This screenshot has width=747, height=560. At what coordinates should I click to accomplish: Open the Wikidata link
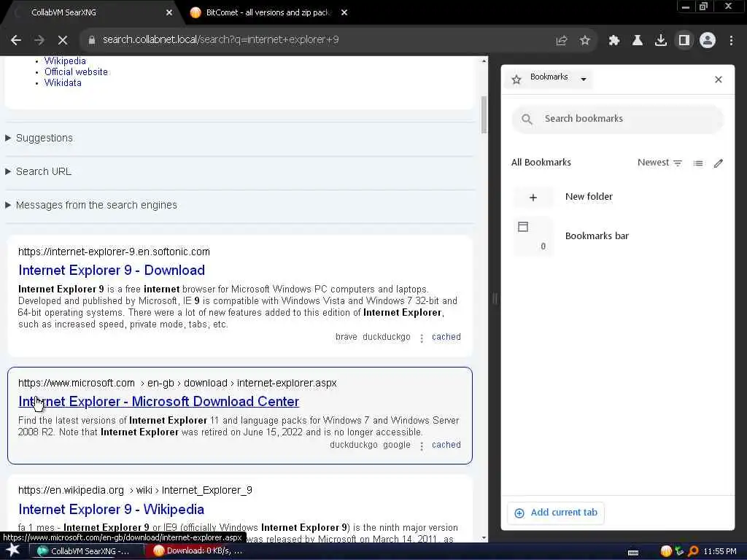(x=63, y=83)
